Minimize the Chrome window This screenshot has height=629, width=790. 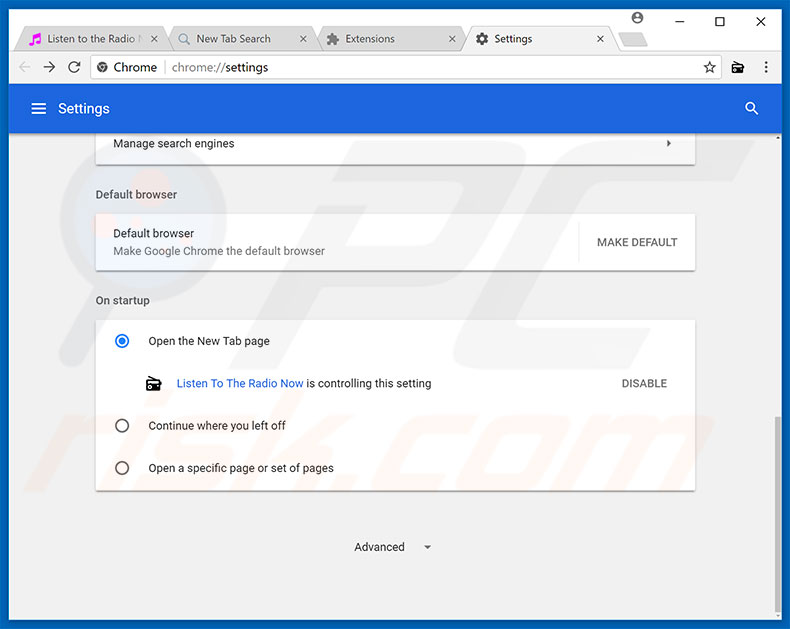[x=680, y=22]
